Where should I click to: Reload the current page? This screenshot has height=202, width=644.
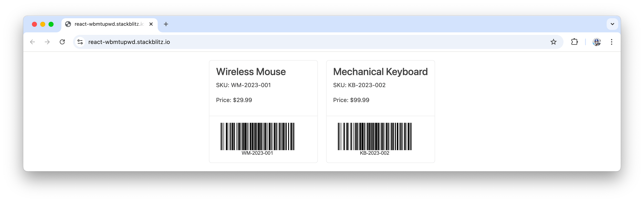[62, 42]
